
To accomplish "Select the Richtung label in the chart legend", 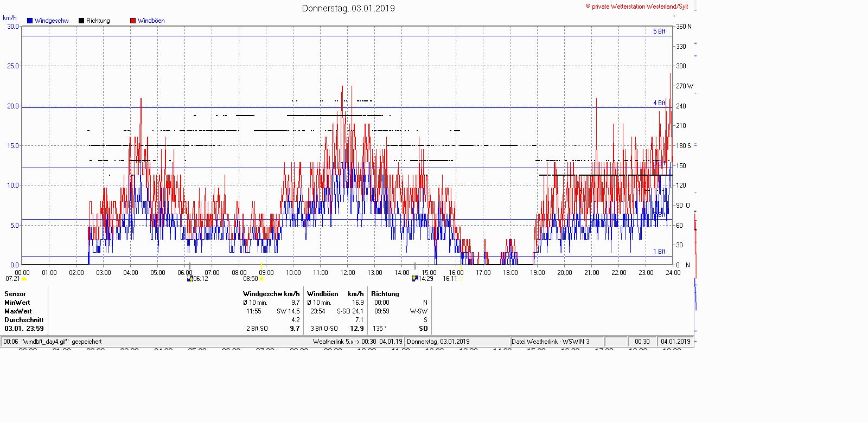I will (98, 21).
